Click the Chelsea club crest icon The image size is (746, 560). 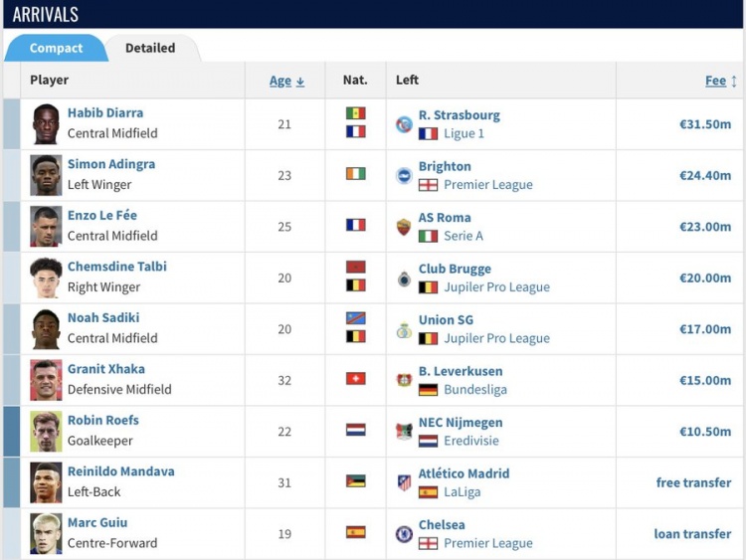click(404, 534)
